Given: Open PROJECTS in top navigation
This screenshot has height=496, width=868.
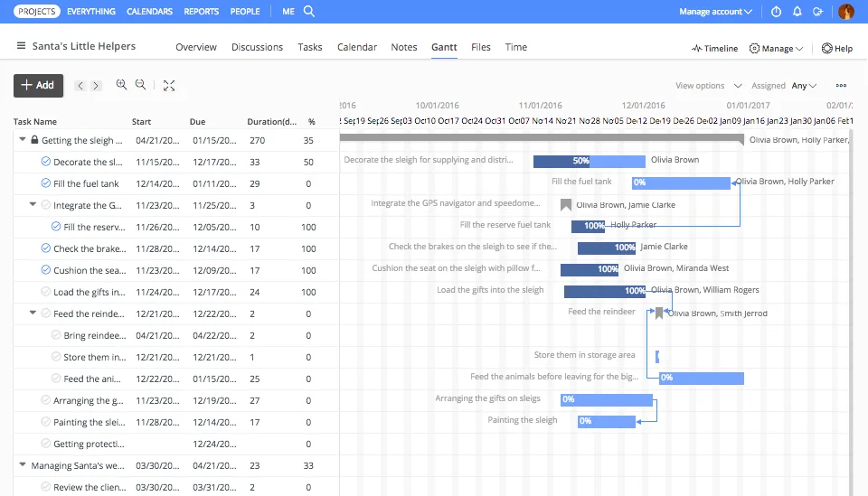Looking at the screenshot, I should 37,11.
